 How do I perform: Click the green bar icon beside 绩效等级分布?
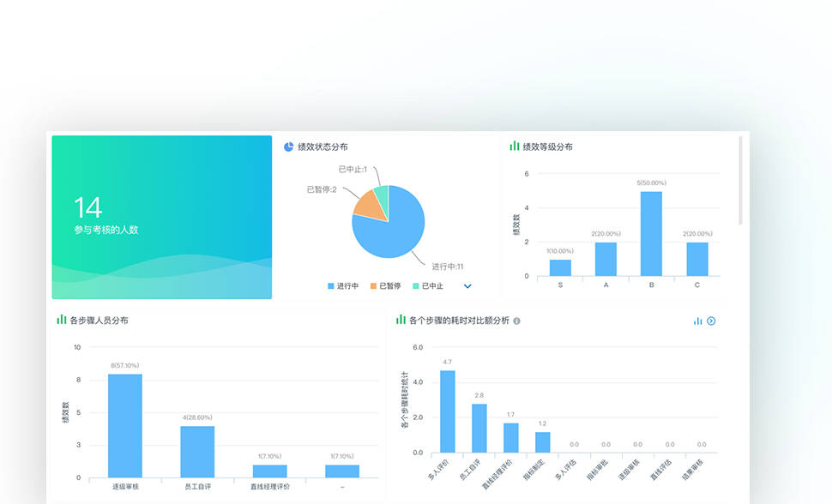coord(515,147)
